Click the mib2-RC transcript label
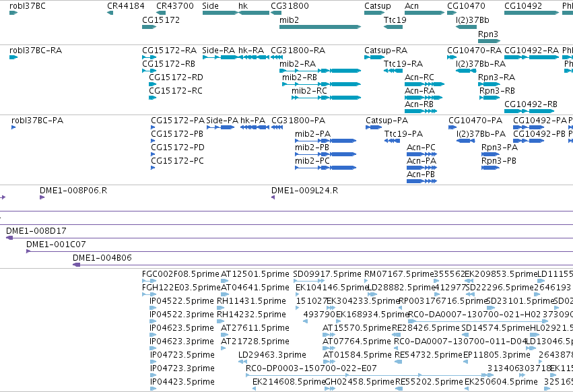 (x=309, y=91)
